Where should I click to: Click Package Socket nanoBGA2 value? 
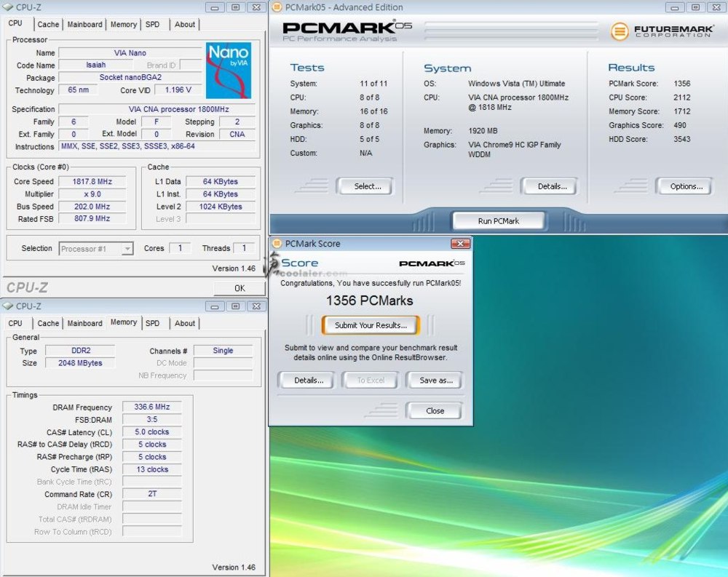(130, 78)
